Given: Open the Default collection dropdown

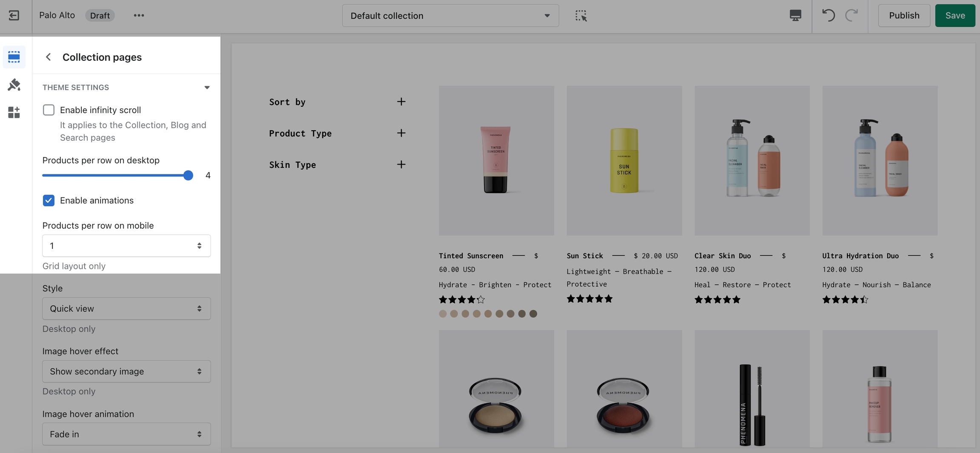Looking at the screenshot, I should click(450, 16).
